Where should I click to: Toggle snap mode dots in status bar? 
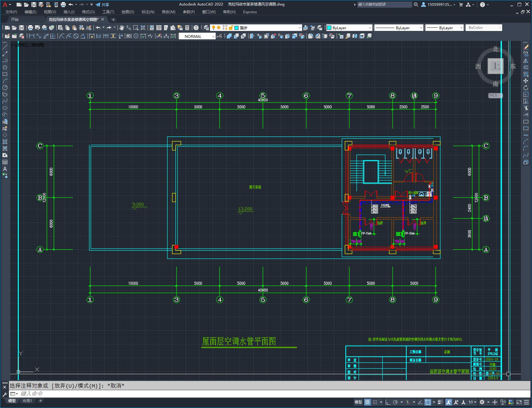[375, 402]
